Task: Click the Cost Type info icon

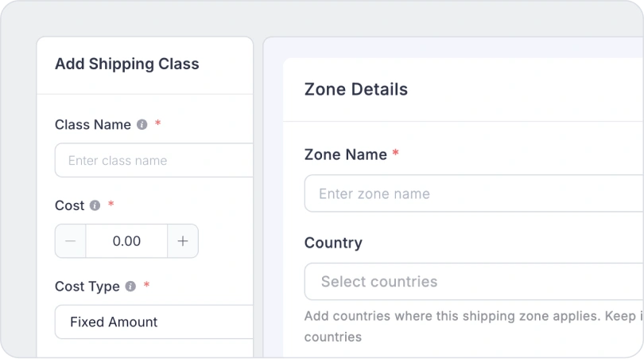Action: [131, 287]
